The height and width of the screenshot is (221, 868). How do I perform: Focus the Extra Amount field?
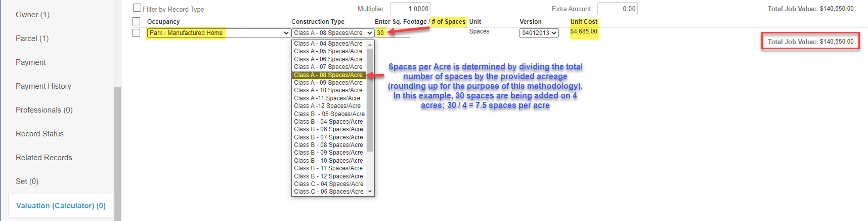click(617, 9)
